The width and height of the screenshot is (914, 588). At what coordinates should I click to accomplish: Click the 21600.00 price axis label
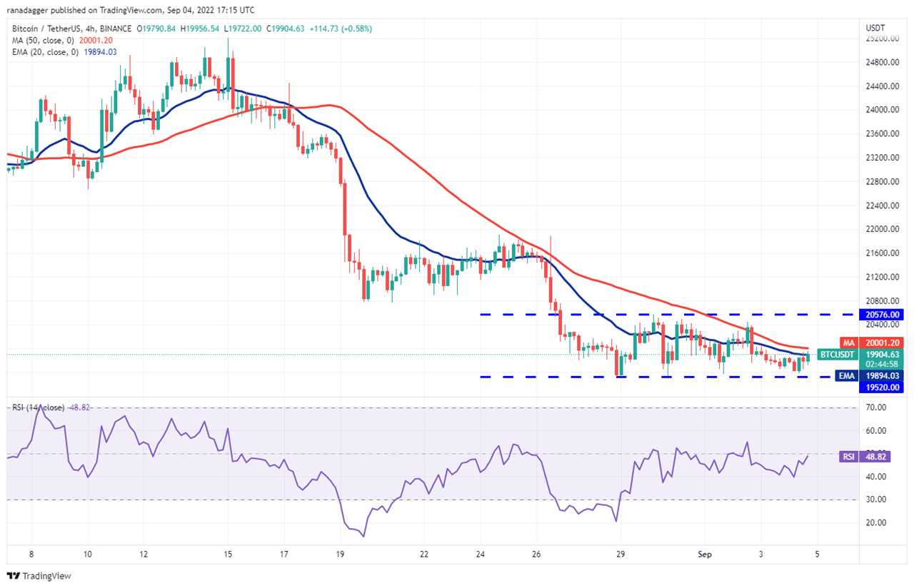tap(884, 253)
